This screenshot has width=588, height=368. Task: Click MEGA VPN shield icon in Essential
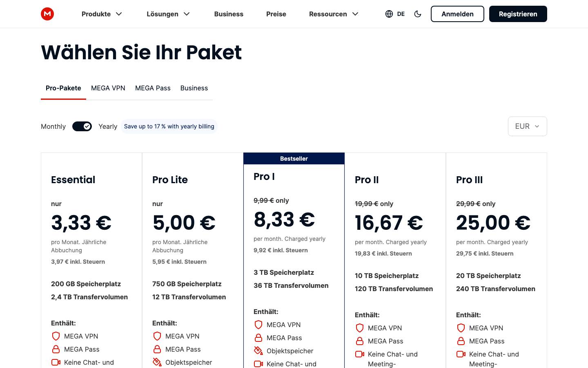pos(56,336)
